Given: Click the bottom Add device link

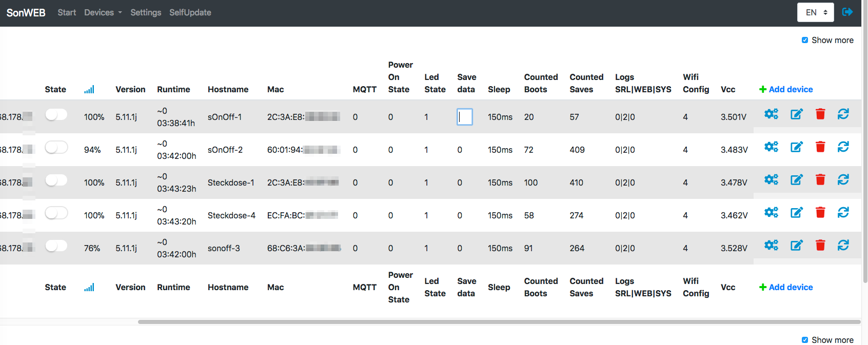Looking at the screenshot, I should [786, 287].
